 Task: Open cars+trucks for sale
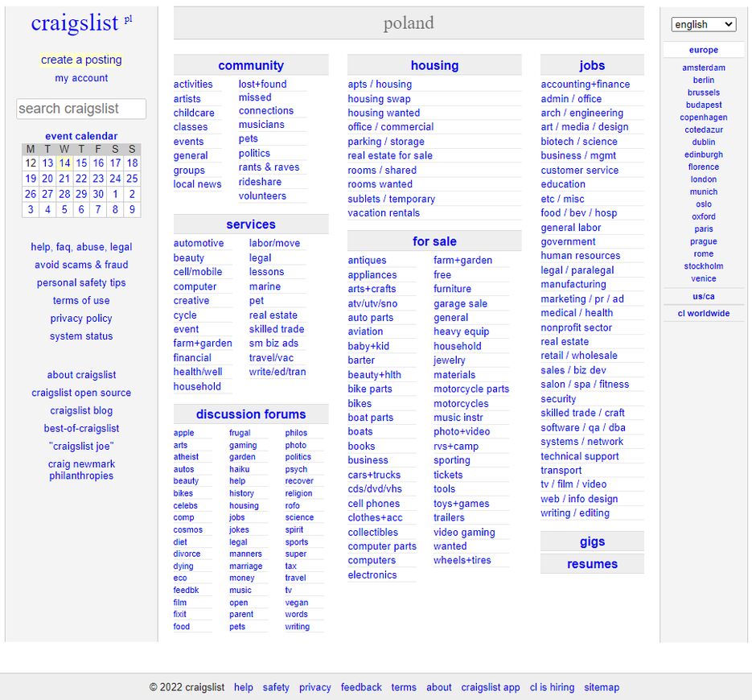(x=374, y=475)
